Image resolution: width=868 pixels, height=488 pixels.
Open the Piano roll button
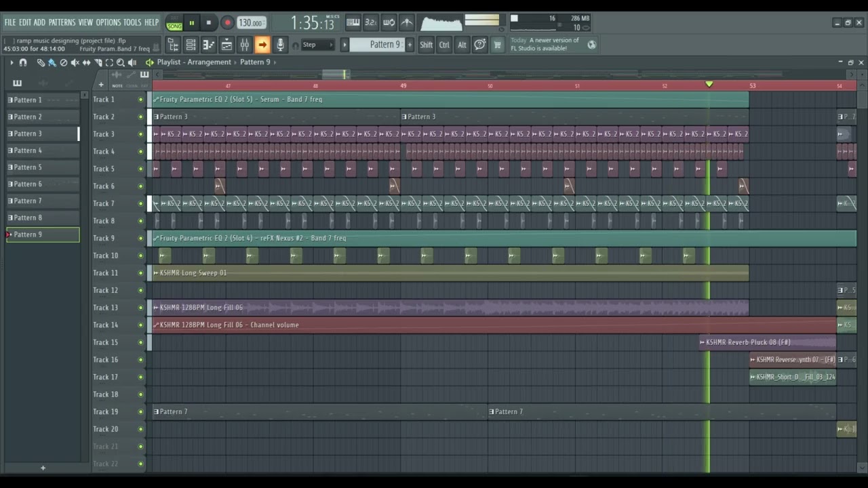(208, 45)
